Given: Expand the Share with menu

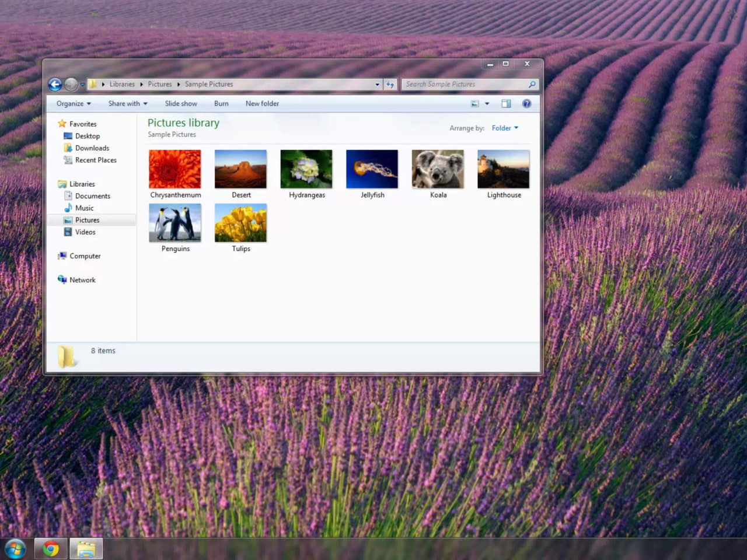Looking at the screenshot, I should pyautogui.click(x=127, y=104).
